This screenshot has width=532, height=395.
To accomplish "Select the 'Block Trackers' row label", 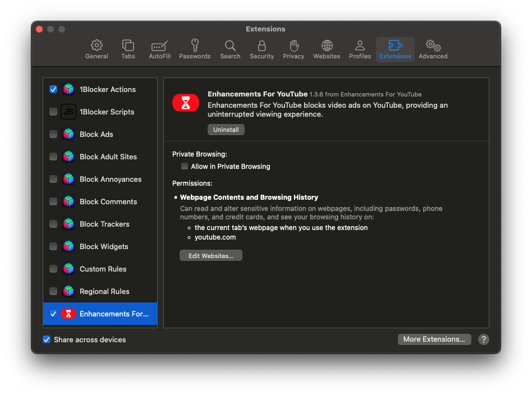I will [104, 224].
